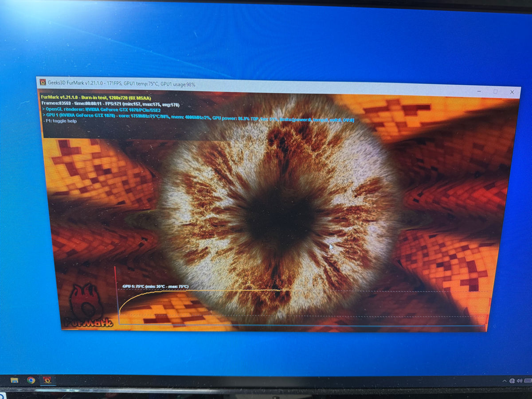Maximize the FurMark window

495,92
